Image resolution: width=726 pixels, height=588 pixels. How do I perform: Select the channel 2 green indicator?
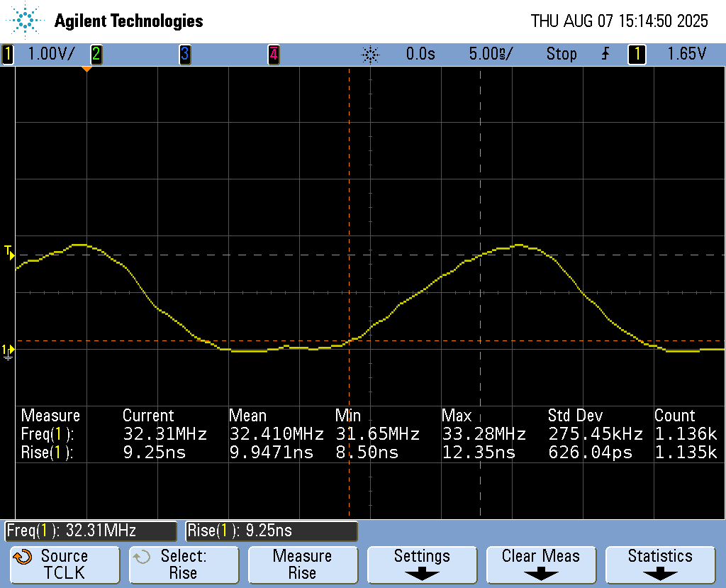point(96,54)
